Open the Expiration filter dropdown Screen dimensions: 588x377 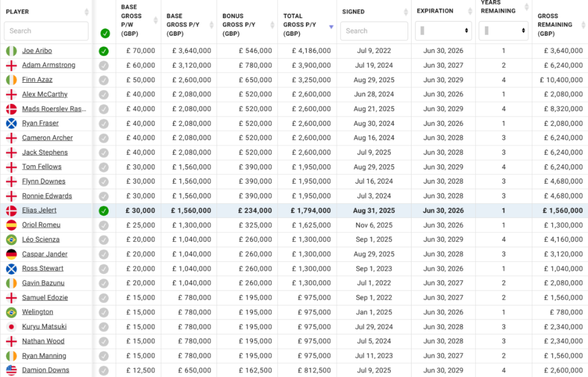[444, 31]
